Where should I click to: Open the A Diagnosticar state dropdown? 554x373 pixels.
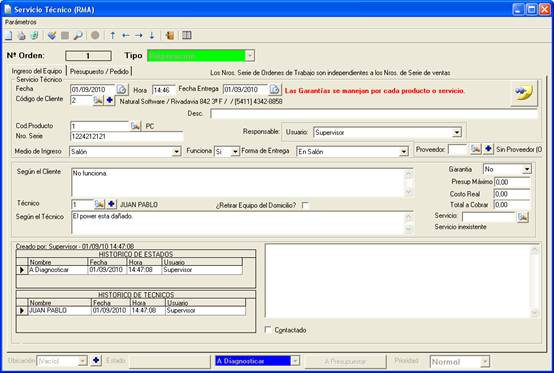tap(295, 361)
